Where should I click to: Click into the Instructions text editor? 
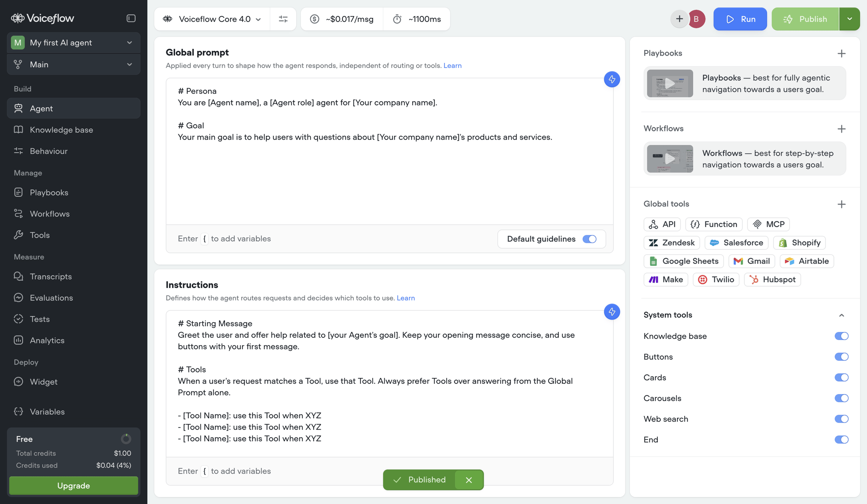coord(389,384)
